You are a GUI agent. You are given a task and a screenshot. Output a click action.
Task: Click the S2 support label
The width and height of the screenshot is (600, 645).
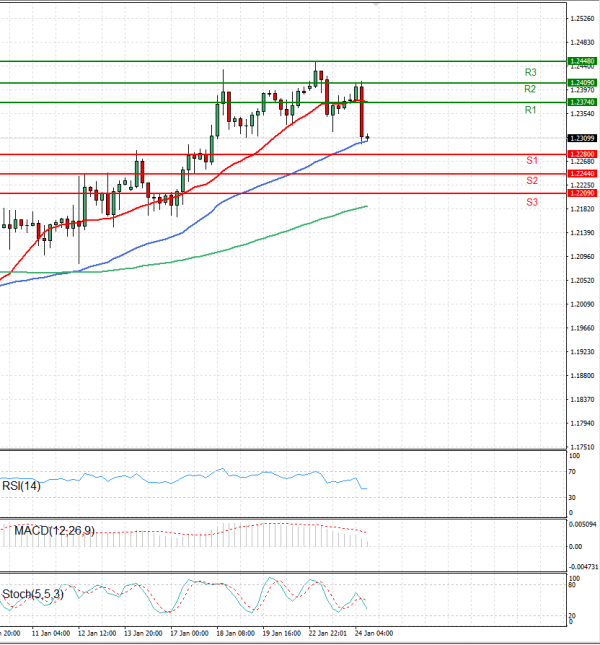tap(532, 181)
